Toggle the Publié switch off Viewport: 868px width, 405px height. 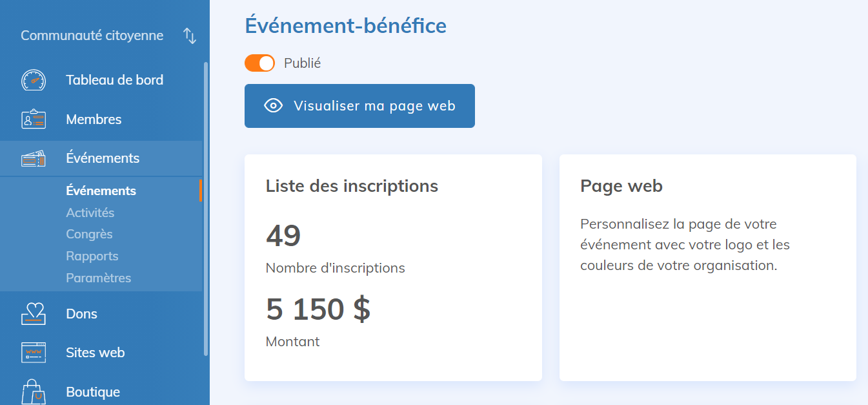click(259, 63)
